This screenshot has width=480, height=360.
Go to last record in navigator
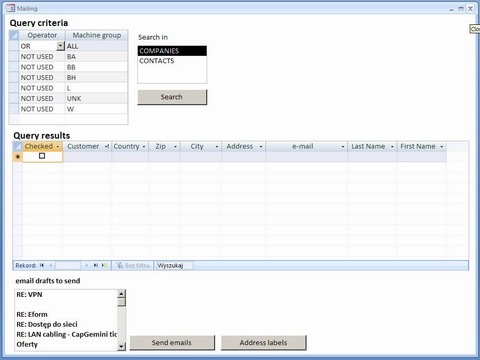pyautogui.click(x=96, y=265)
